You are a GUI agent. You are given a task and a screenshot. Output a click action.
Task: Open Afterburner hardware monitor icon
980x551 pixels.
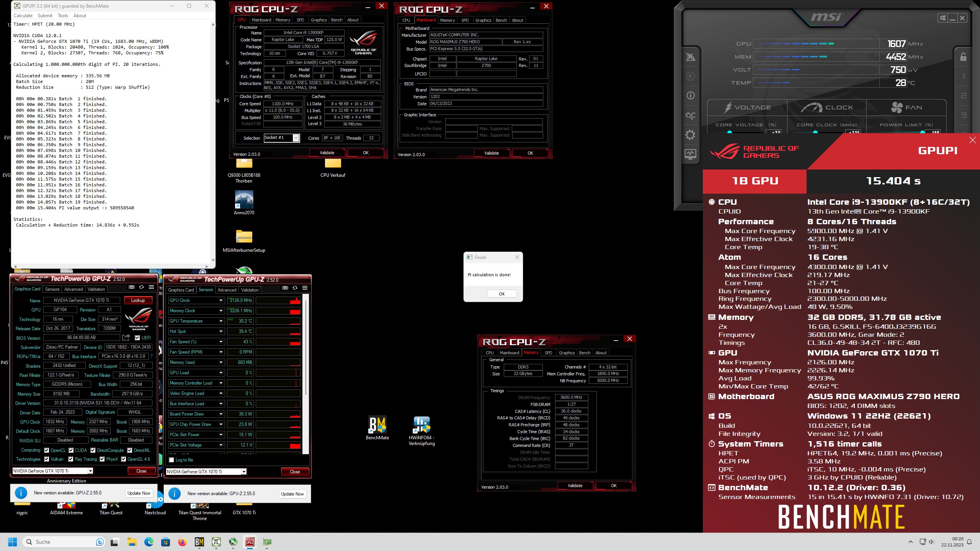690,154
